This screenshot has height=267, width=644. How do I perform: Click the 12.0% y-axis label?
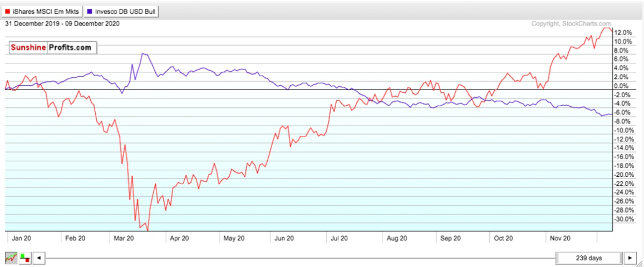click(x=623, y=32)
